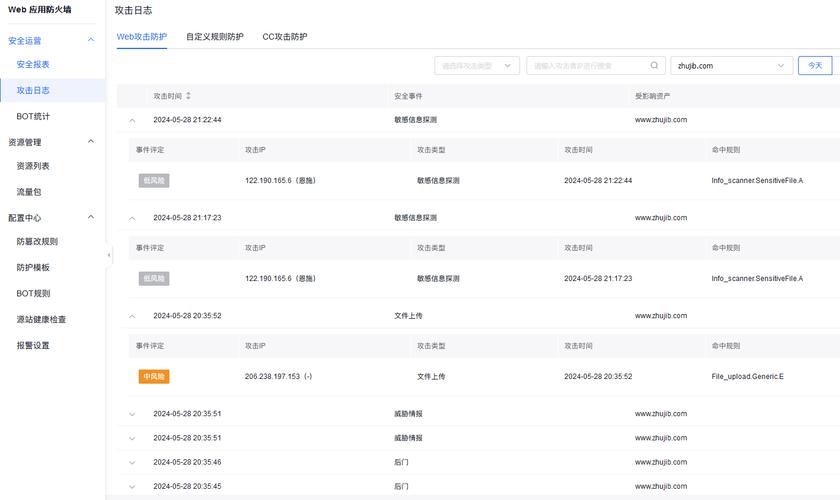This screenshot has height=500, width=840.
Task: Expand the first 20:35:51 威胁情报 row
Action: [x=132, y=413]
